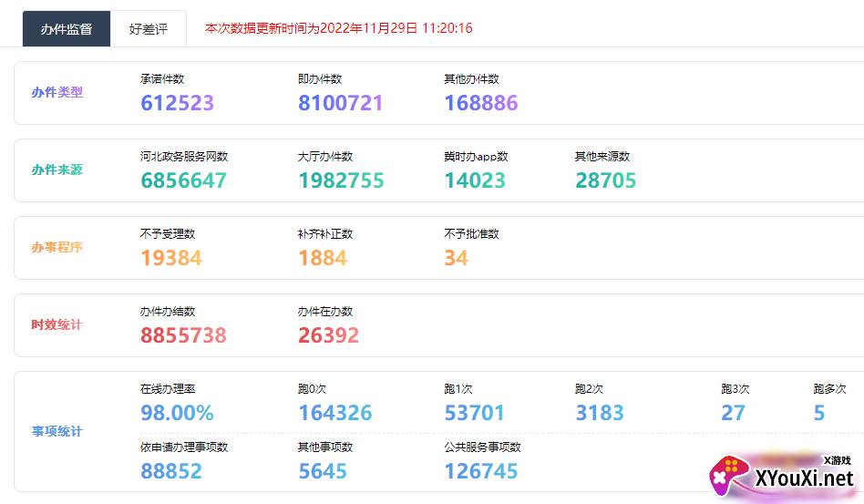The image size is (864, 504).
Task: Click the 其他来源数 value 28705
Action: 605,180
